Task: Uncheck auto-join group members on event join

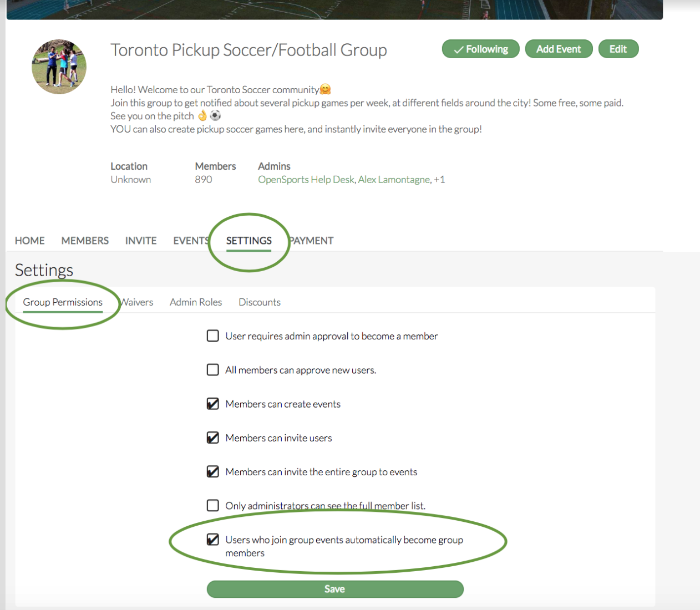Action: [x=213, y=540]
